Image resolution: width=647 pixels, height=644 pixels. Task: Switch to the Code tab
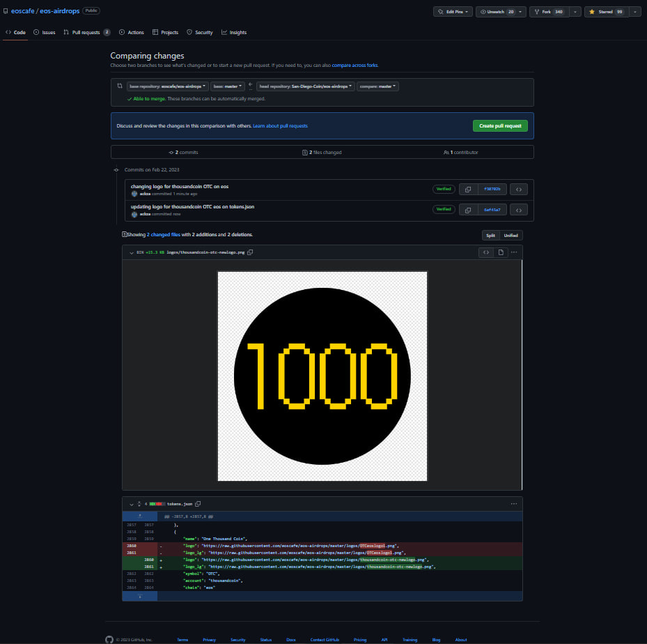pos(16,32)
